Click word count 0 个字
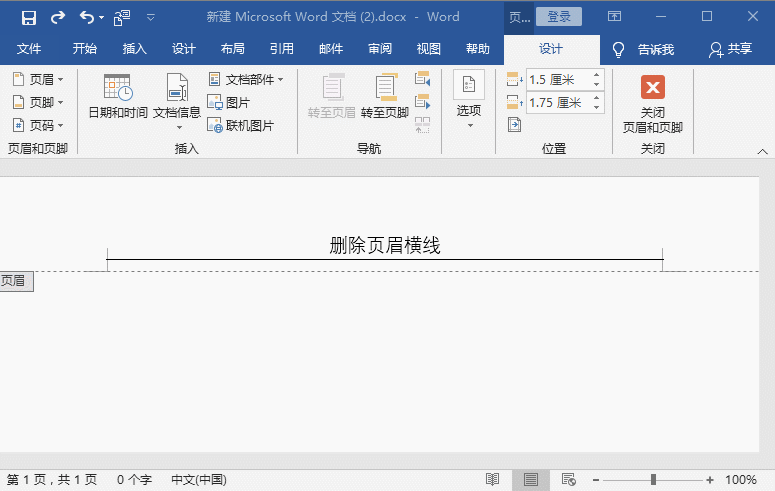775x491 pixels. (134, 480)
